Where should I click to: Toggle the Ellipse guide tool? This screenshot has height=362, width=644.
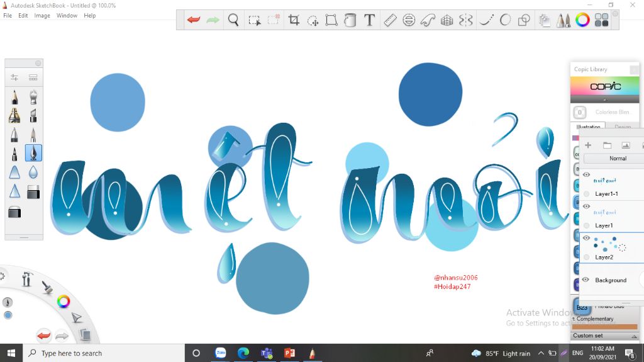click(x=409, y=20)
